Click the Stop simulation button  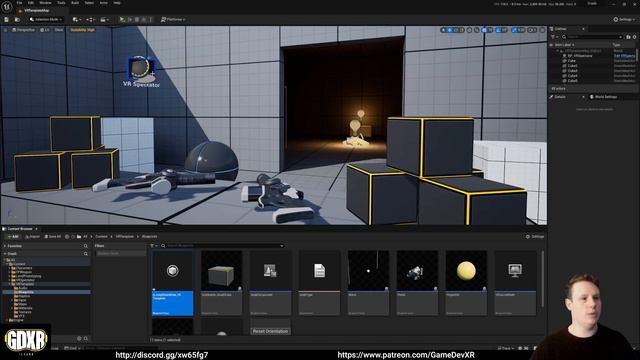point(137,20)
